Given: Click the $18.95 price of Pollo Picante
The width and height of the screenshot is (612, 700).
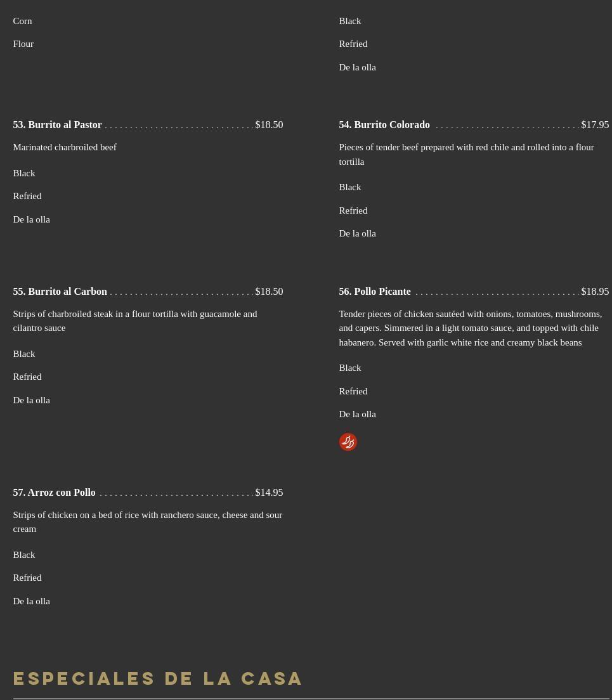Looking at the screenshot, I should pos(595,292).
